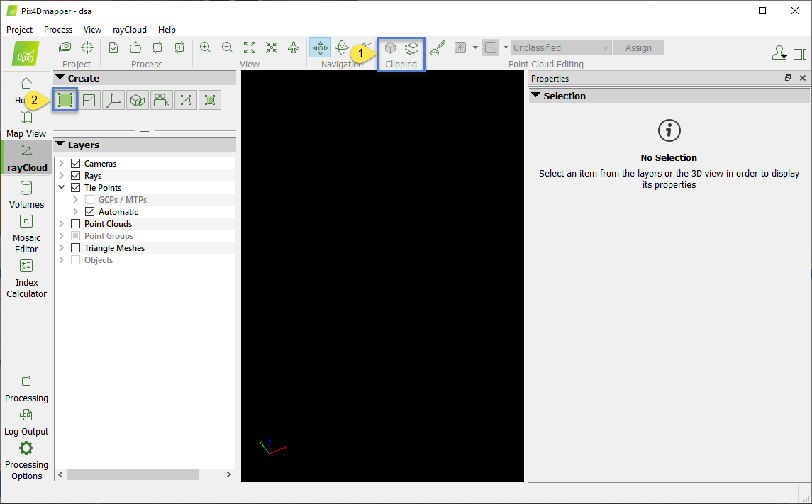
Task: Open the Image Properties Editor toolbar icon
Action: tap(65, 47)
